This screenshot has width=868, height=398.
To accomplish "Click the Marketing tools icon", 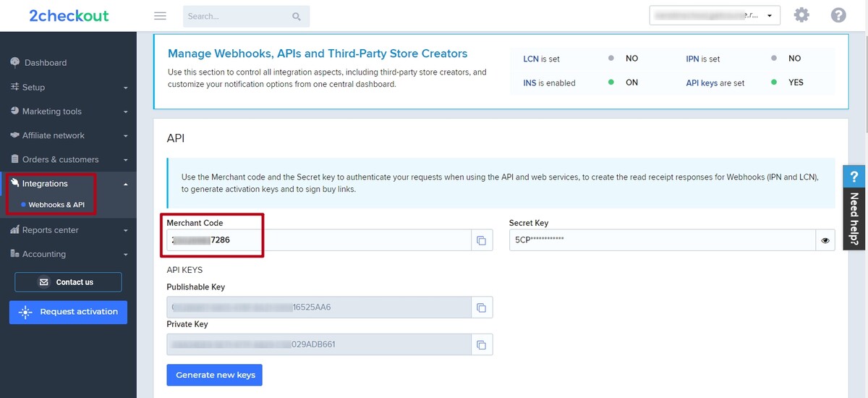I will coord(15,111).
